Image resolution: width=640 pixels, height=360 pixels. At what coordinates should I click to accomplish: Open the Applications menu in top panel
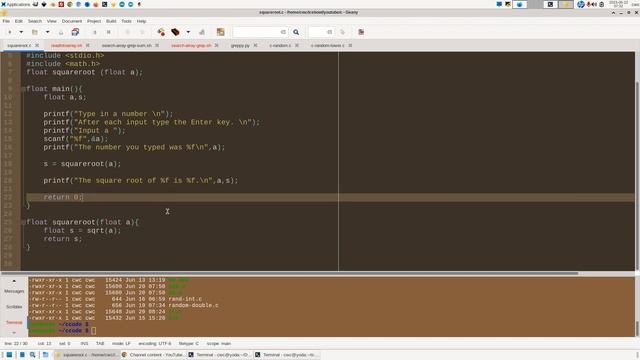[x=16, y=4]
